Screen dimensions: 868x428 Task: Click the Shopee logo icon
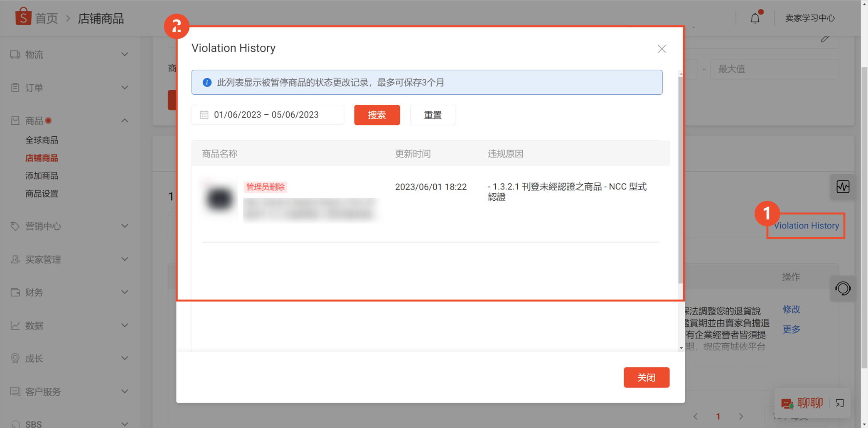click(23, 17)
